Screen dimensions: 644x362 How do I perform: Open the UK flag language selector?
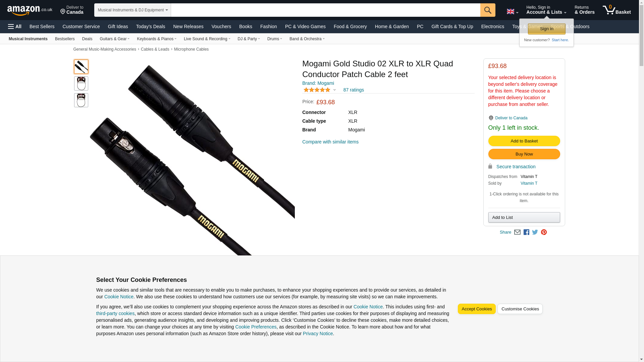coord(513,11)
